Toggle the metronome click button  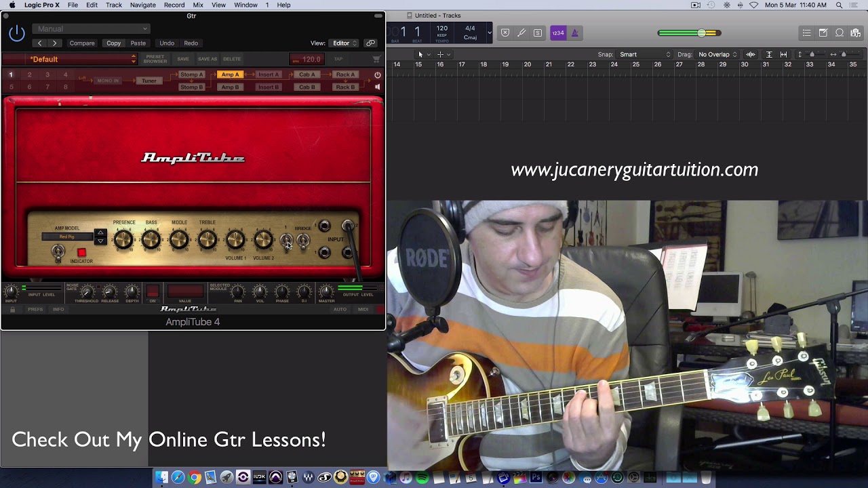(575, 33)
